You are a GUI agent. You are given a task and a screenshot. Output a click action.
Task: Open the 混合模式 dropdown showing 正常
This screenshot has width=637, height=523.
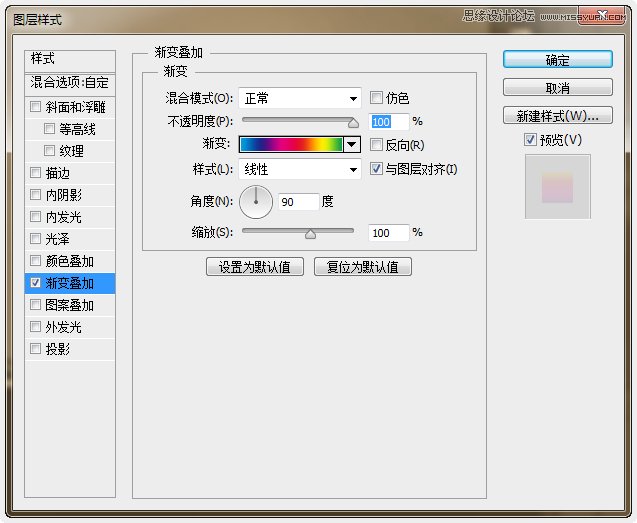(300, 98)
